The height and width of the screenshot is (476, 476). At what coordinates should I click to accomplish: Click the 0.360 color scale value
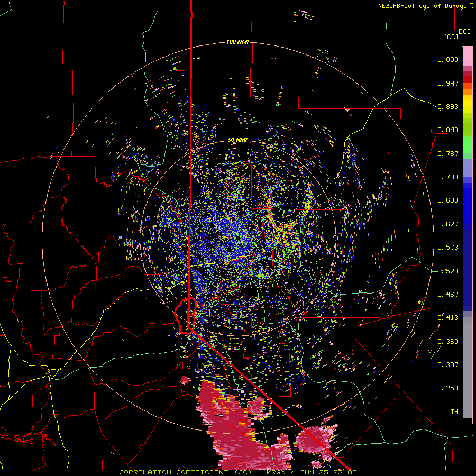point(448,341)
